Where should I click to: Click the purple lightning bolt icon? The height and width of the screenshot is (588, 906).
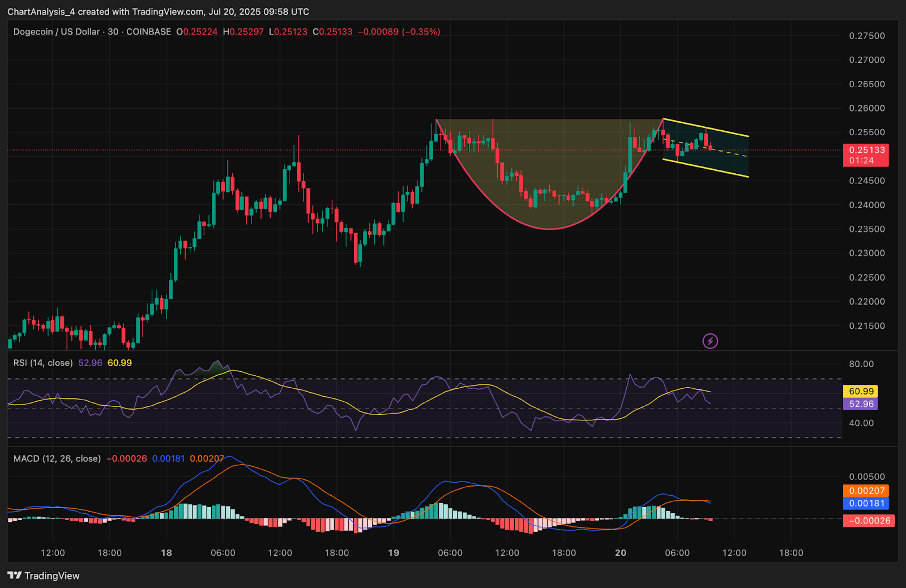point(710,341)
